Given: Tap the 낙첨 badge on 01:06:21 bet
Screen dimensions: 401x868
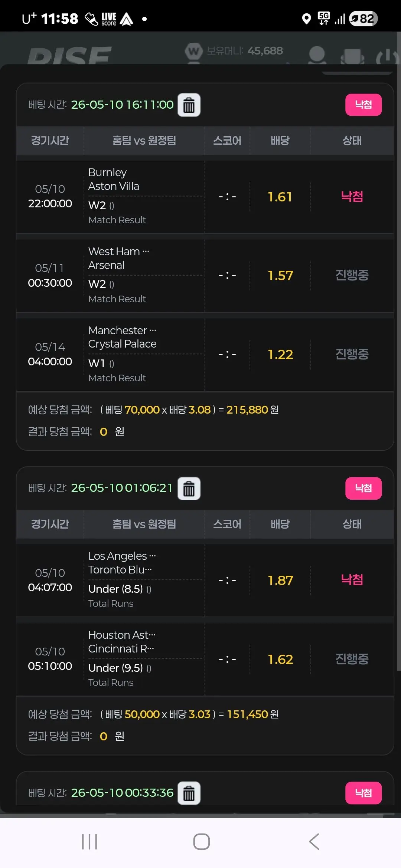Looking at the screenshot, I should [363, 488].
